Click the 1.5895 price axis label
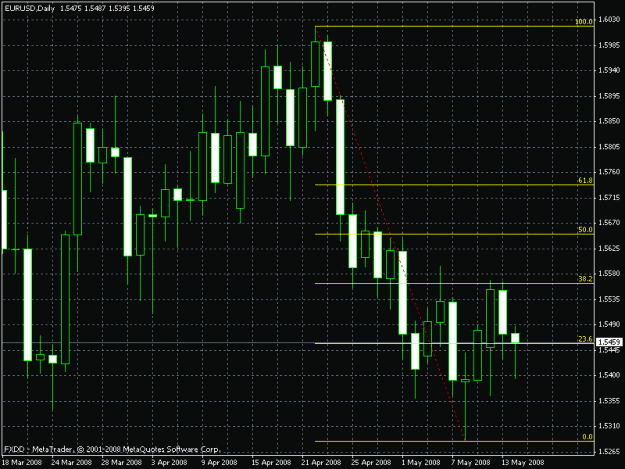Image resolution: width=625 pixels, height=469 pixels. click(609, 96)
